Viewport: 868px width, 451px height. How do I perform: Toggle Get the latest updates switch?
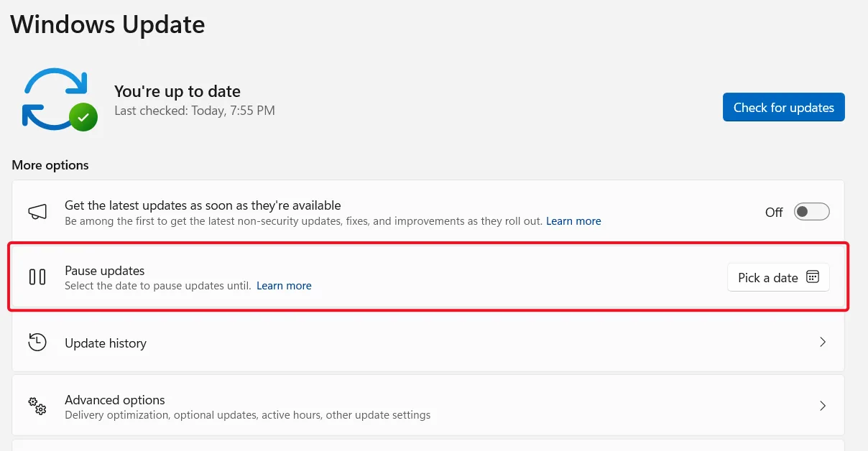812,212
